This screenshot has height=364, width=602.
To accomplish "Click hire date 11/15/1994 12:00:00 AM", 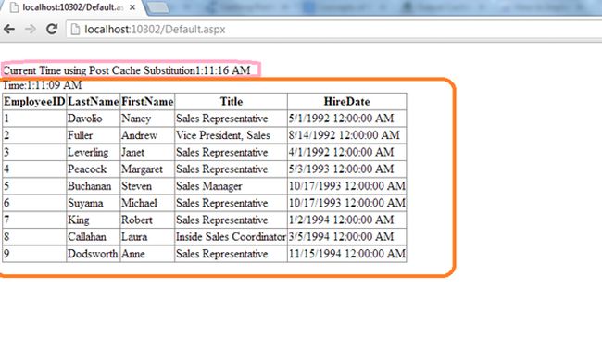I will click(x=347, y=254).
